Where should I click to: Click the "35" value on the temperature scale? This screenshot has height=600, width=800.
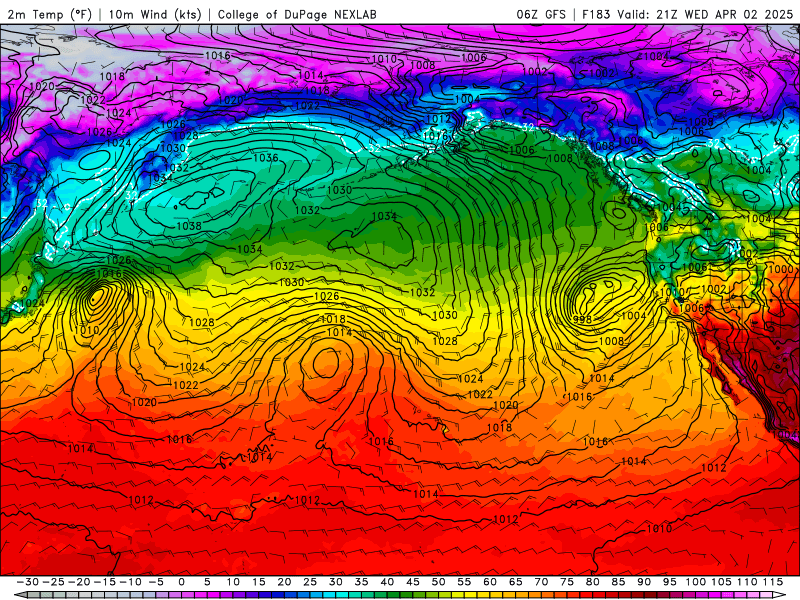click(362, 582)
